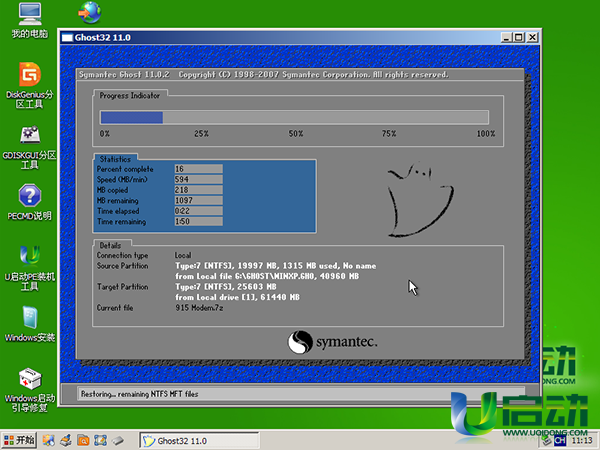Click the 50% progress label

point(296,134)
